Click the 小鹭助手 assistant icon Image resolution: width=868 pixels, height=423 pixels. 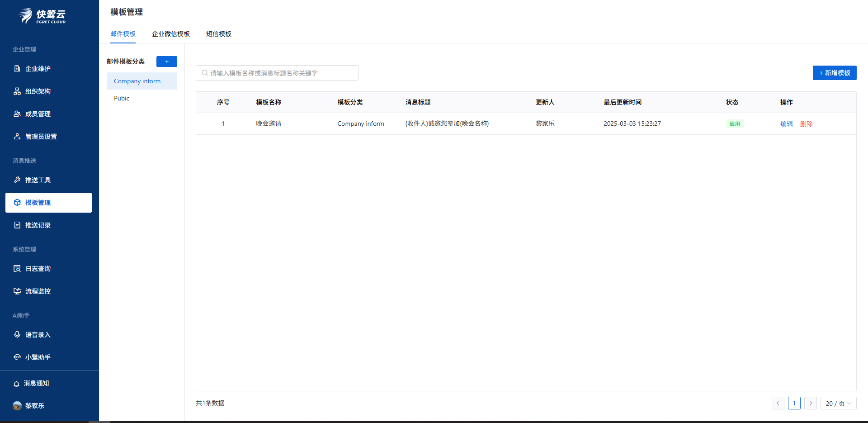click(x=17, y=357)
